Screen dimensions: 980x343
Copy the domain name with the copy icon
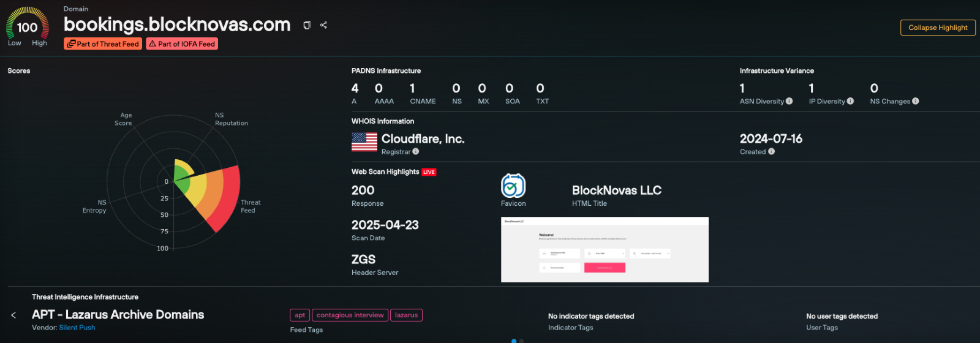tap(307, 25)
